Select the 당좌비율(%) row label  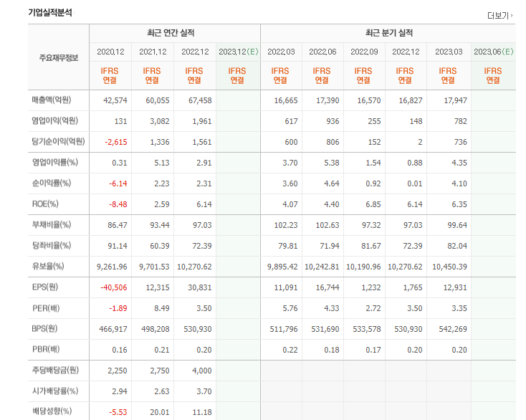pyautogui.click(x=52, y=246)
